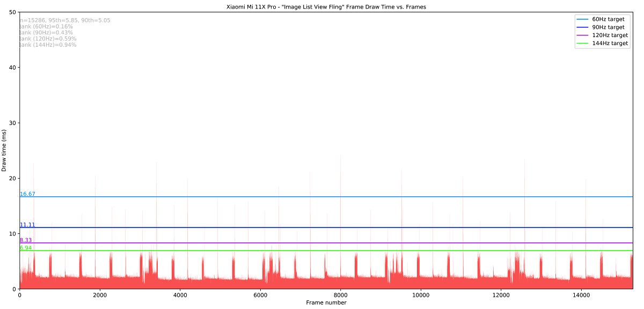
Task: Click the y-axis tick value 20
Action: pyautogui.click(x=13, y=178)
